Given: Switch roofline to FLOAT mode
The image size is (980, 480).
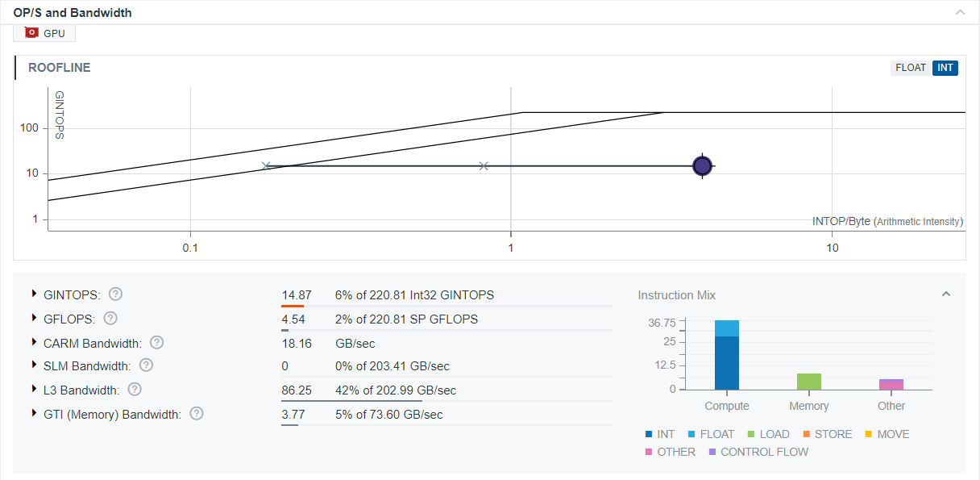Looking at the screenshot, I should click(x=911, y=68).
